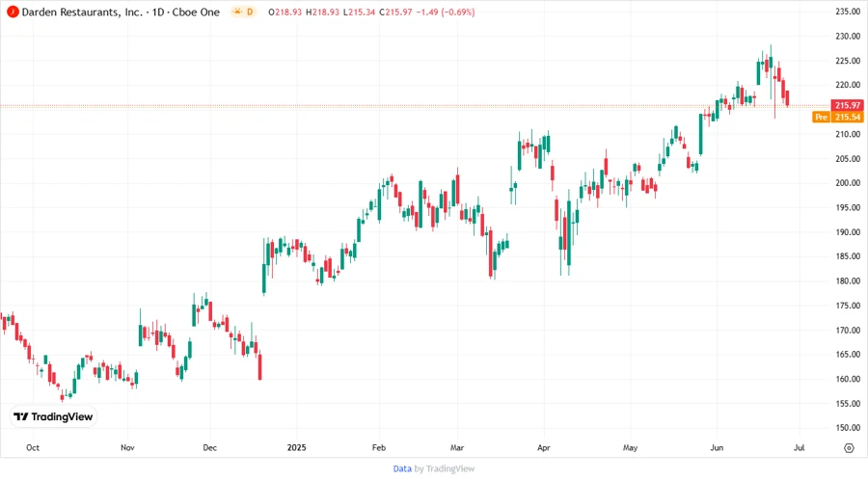Click the 165.00 price axis label
The height and width of the screenshot is (480, 868).
pos(848,355)
